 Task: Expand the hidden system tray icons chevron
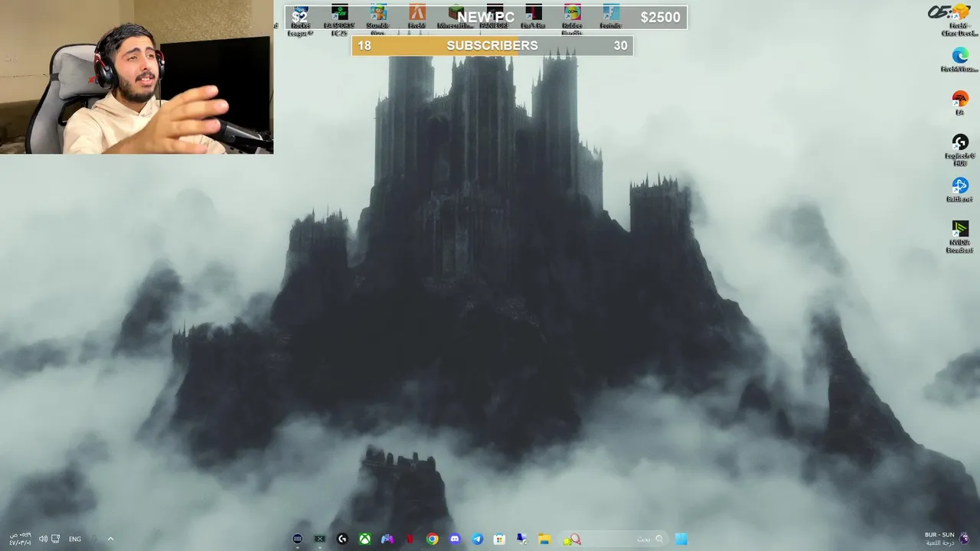point(110,539)
